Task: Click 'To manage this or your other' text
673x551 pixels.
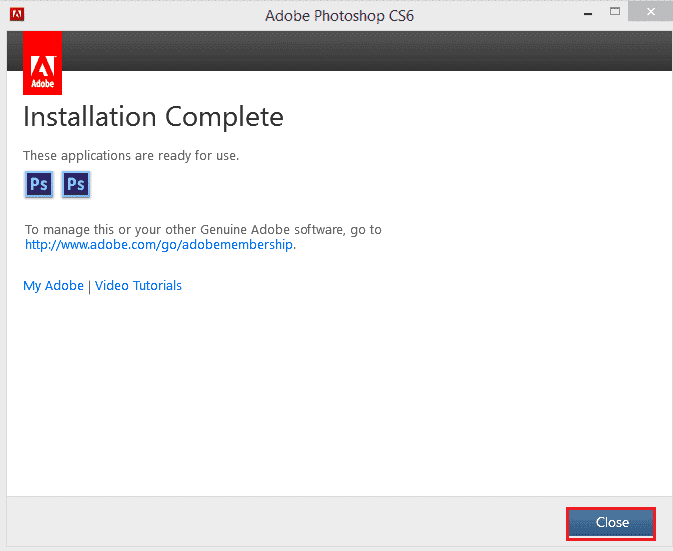Action: (111, 230)
